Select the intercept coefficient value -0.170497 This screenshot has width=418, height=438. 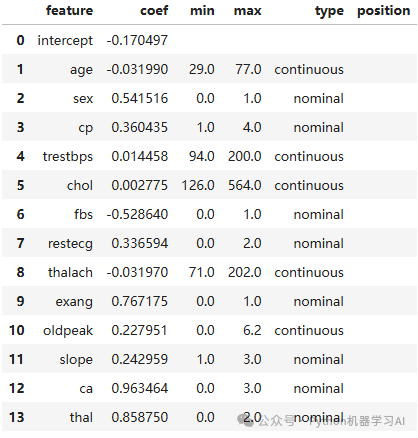[x=137, y=40]
